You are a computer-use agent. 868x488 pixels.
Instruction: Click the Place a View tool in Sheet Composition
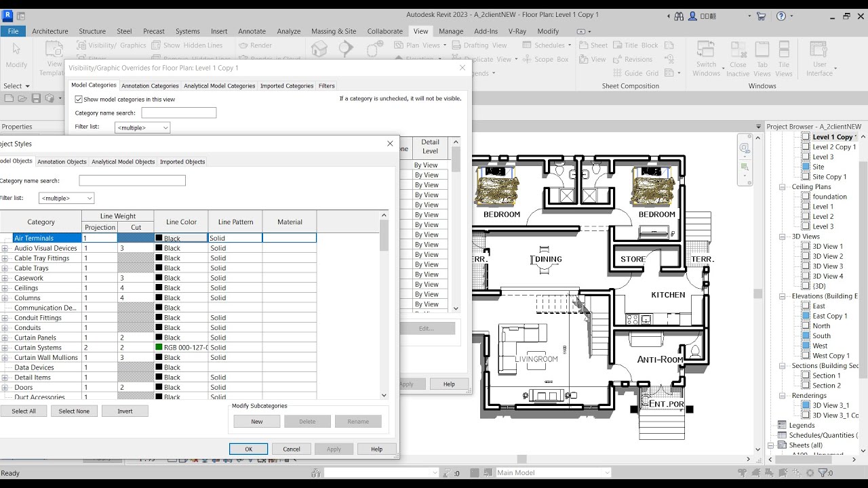click(593, 59)
